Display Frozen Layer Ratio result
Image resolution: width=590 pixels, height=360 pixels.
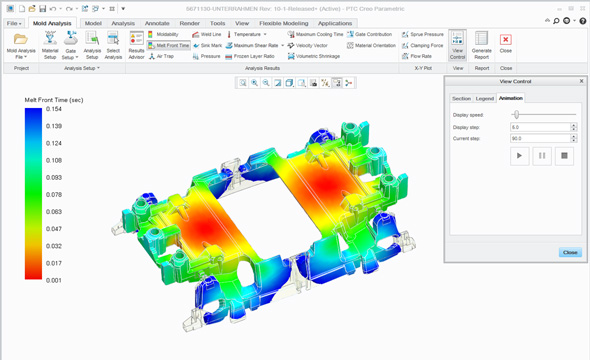[x=250, y=56]
